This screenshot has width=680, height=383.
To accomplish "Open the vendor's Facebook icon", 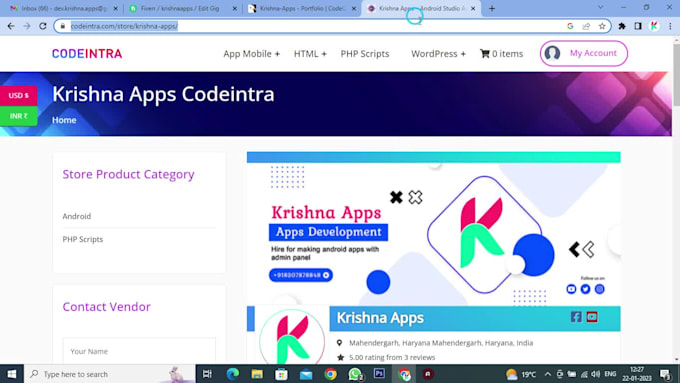I will click(576, 317).
